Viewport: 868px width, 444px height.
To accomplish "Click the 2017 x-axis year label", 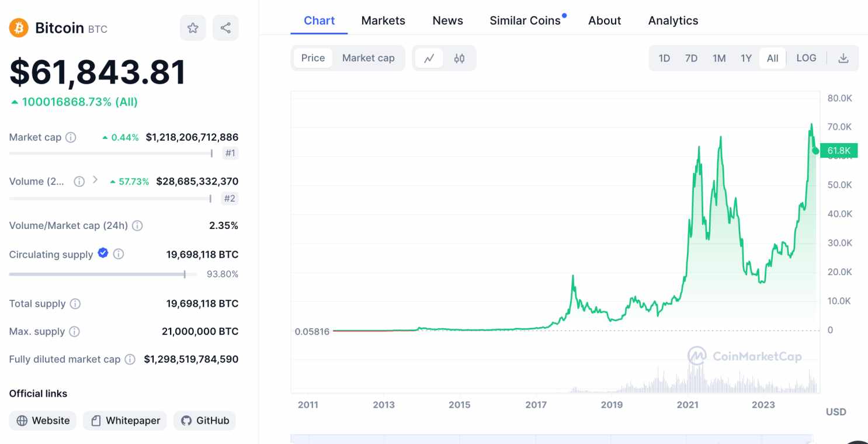I will tap(536, 404).
